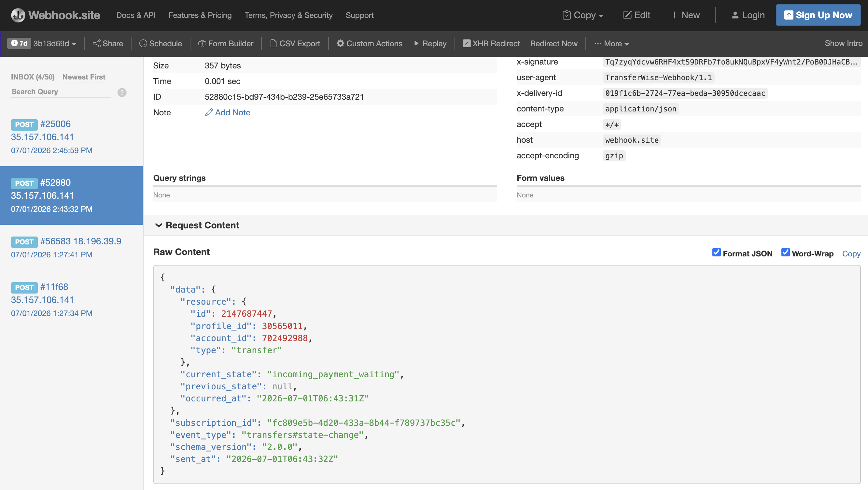The image size is (868, 490).
Task: Click the clipboard icon next to Copy
Action: point(567,15)
